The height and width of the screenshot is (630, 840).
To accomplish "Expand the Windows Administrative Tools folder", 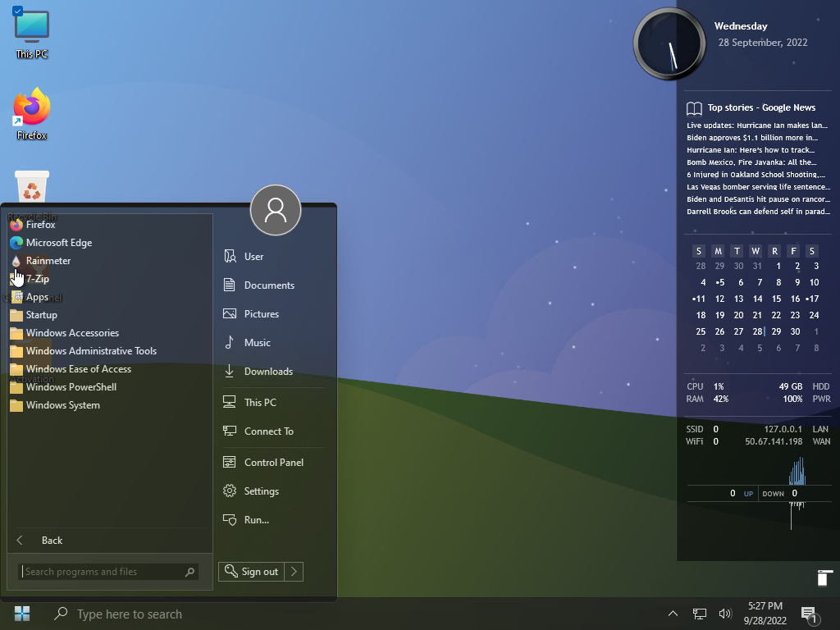I will point(90,351).
